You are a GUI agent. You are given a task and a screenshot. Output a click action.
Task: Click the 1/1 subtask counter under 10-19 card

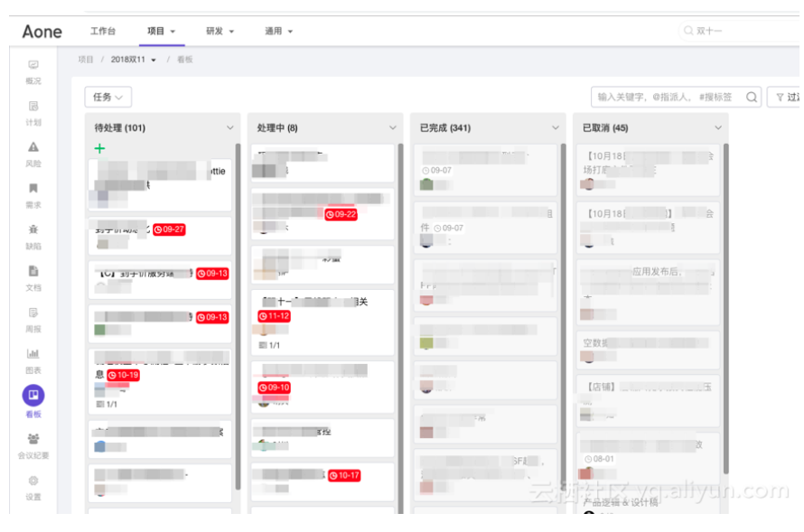coord(108,405)
